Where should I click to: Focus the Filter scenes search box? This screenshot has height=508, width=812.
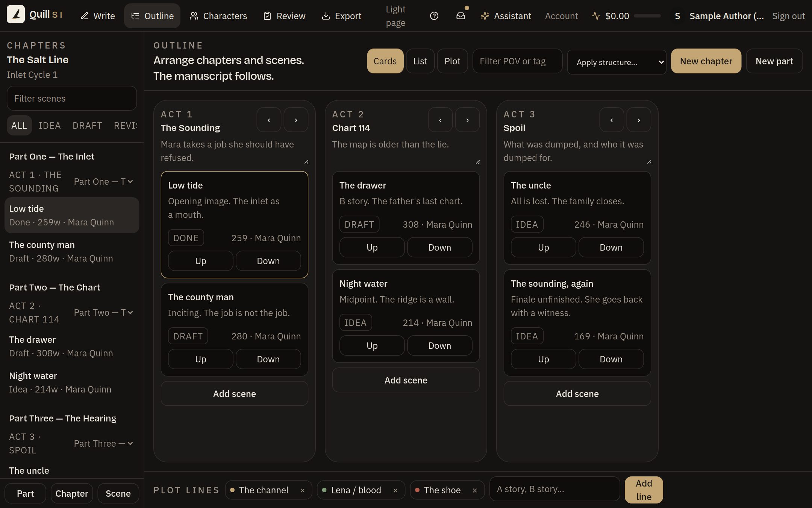tap(72, 98)
